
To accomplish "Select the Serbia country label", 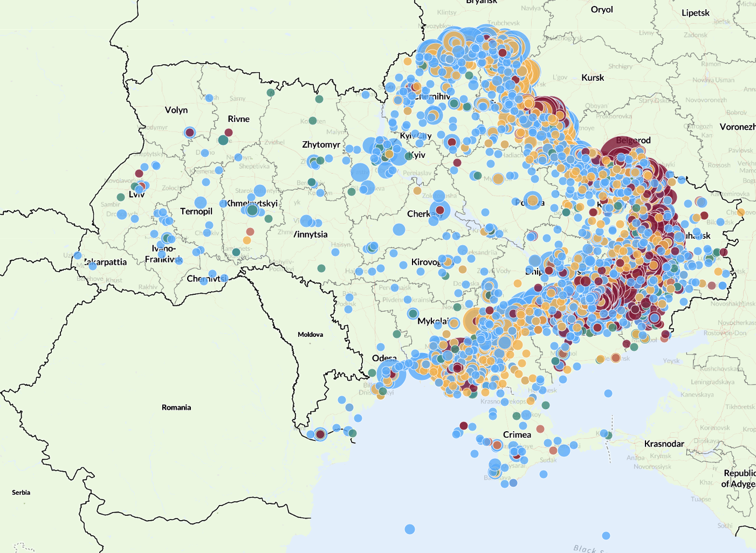I will 21,493.
